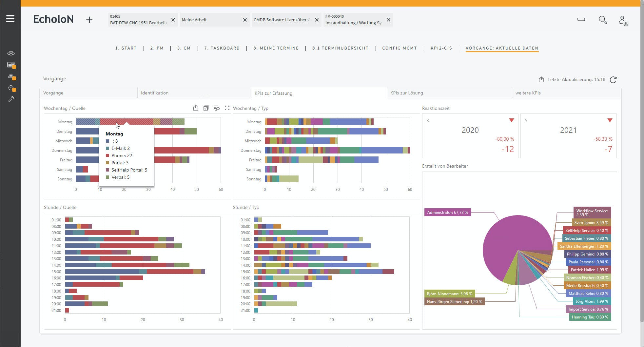Toggle the checkbox icon above Wochentag chart
644x347 pixels.
206,108
